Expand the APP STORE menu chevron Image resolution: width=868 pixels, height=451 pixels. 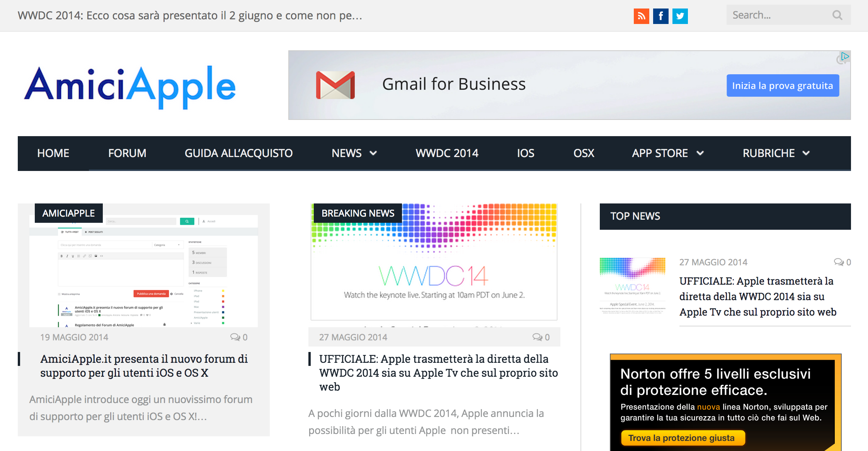pyautogui.click(x=700, y=153)
